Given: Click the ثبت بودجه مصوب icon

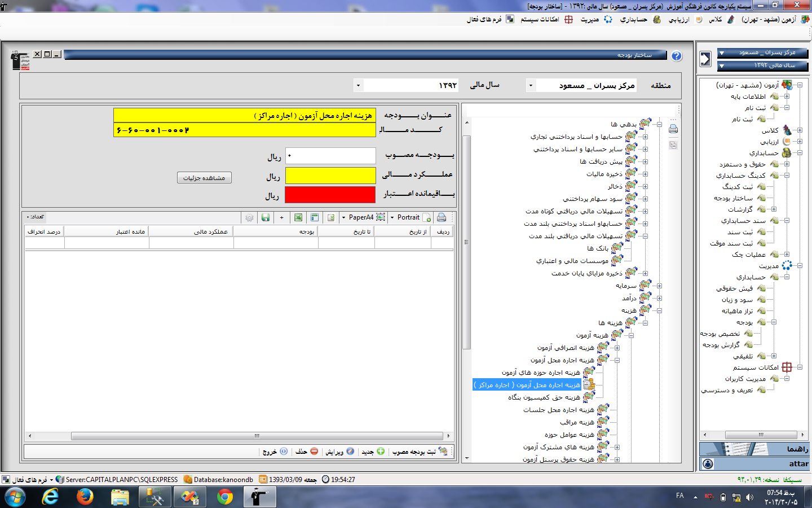Looking at the screenshot, I should coord(443,452).
